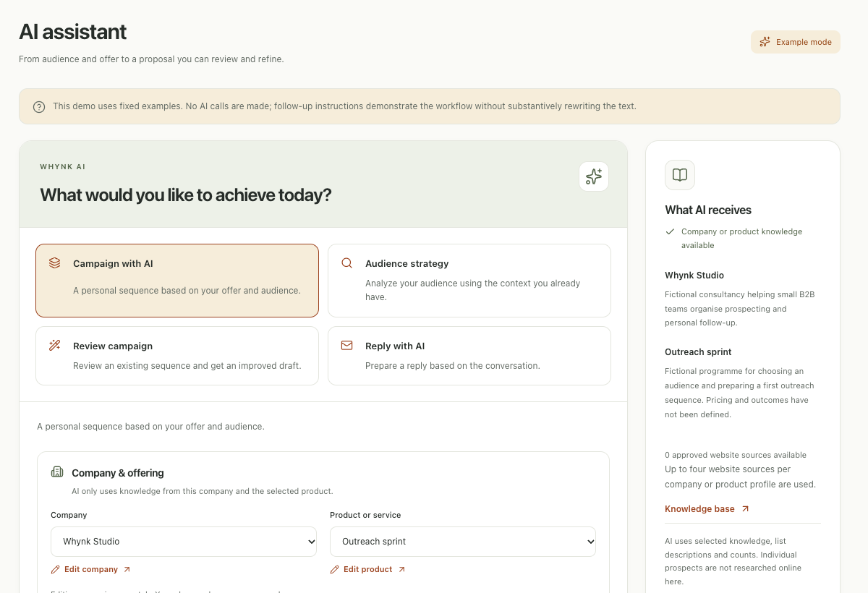Click the WHYNK AI label
The width and height of the screenshot is (868, 593).
[x=63, y=167]
